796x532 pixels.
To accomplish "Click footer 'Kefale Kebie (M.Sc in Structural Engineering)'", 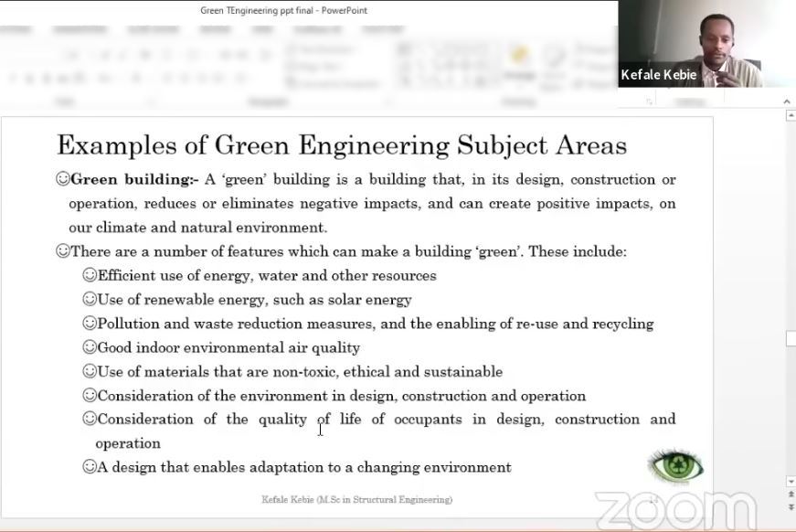I will pyautogui.click(x=357, y=499).
